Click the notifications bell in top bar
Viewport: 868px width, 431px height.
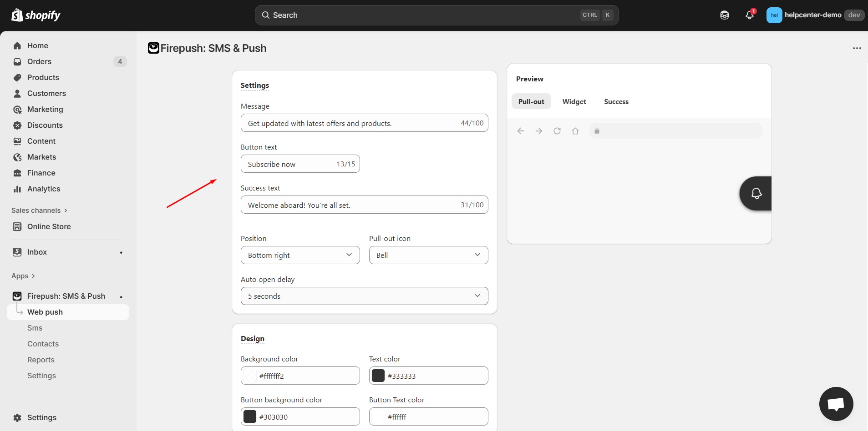point(749,15)
